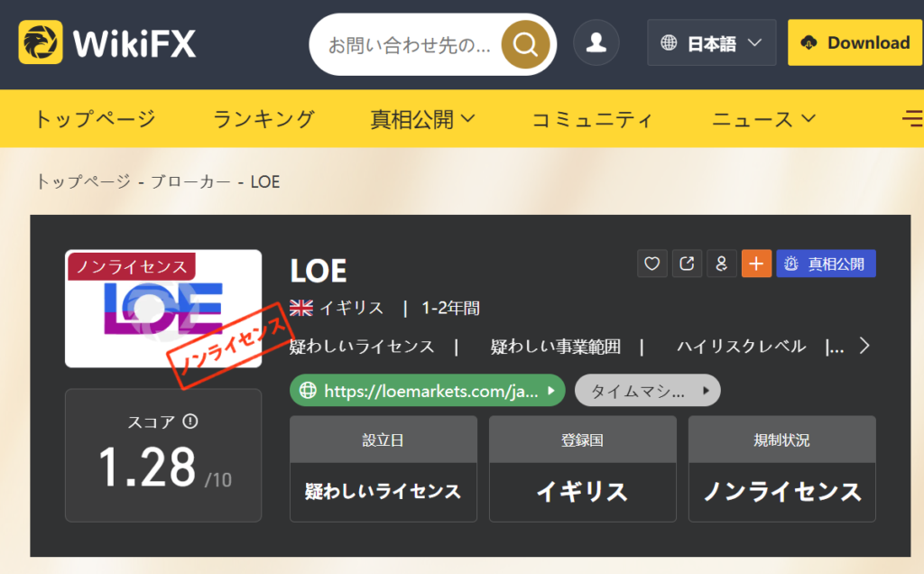Click the orange plus icon
This screenshot has height=574, width=924.
click(x=757, y=264)
